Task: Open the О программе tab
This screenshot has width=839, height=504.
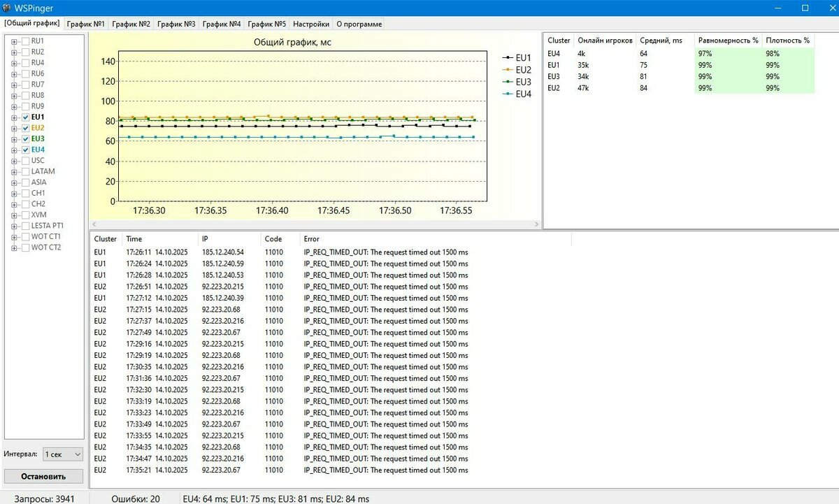Action: pyautogui.click(x=359, y=24)
